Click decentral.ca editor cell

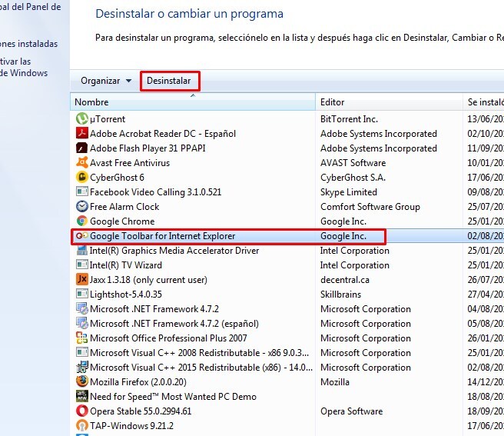(x=344, y=280)
